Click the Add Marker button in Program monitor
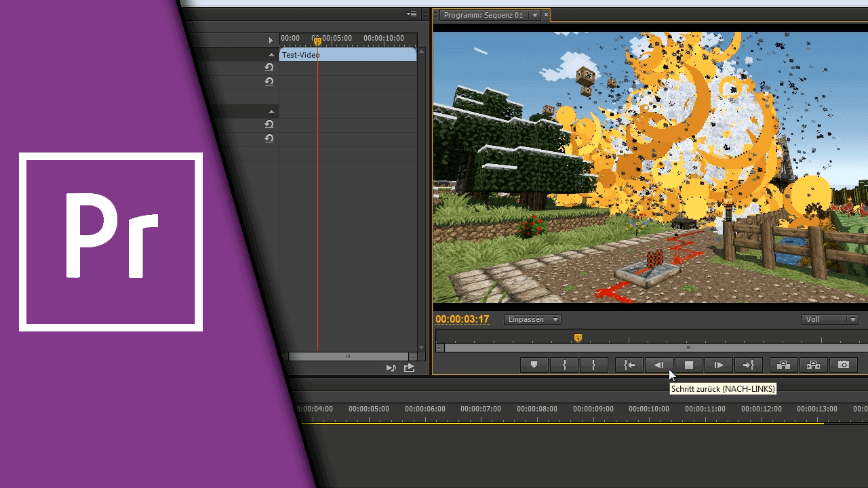This screenshot has height=488, width=868. click(x=534, y=365)
